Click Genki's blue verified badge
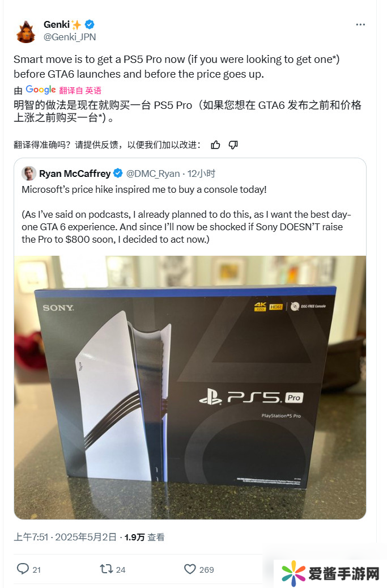The width and height of the screenshot is (387, 588). 90,25
